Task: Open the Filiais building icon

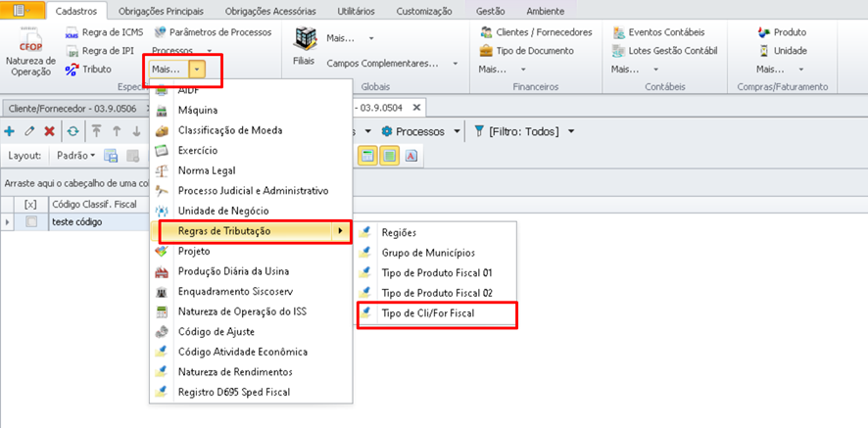Action: click(x=304, y=46)
